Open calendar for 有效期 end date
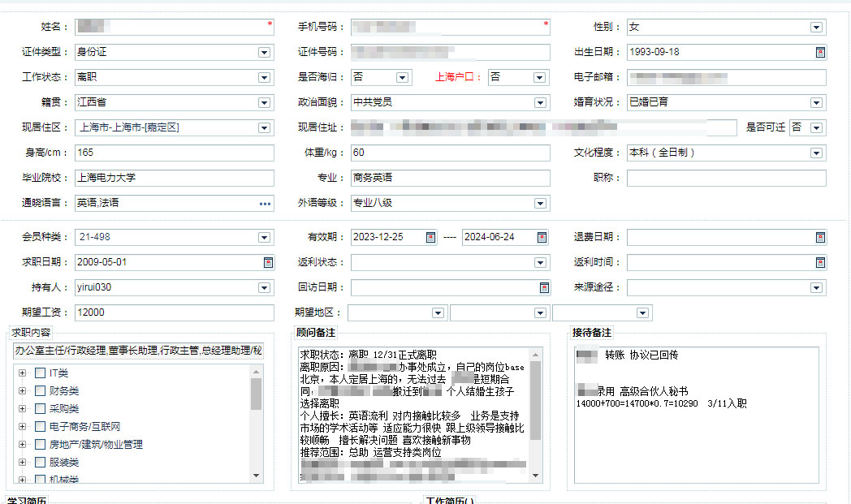 pos(542,237)
